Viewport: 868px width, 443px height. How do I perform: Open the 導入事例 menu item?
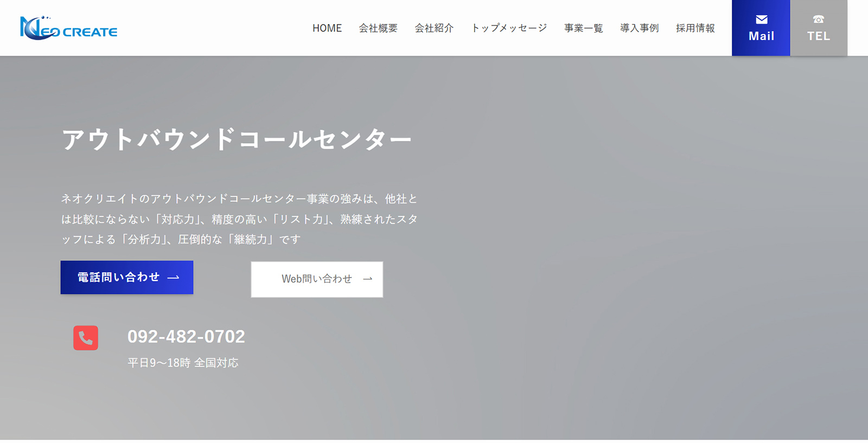pos(640,28)
